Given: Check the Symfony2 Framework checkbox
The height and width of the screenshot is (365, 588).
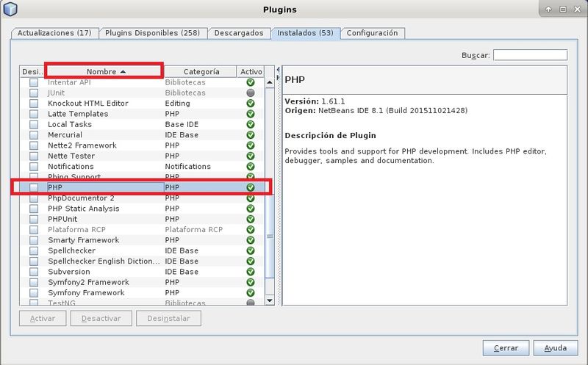Looking at the screenshot, I should [x=34, y=282].
